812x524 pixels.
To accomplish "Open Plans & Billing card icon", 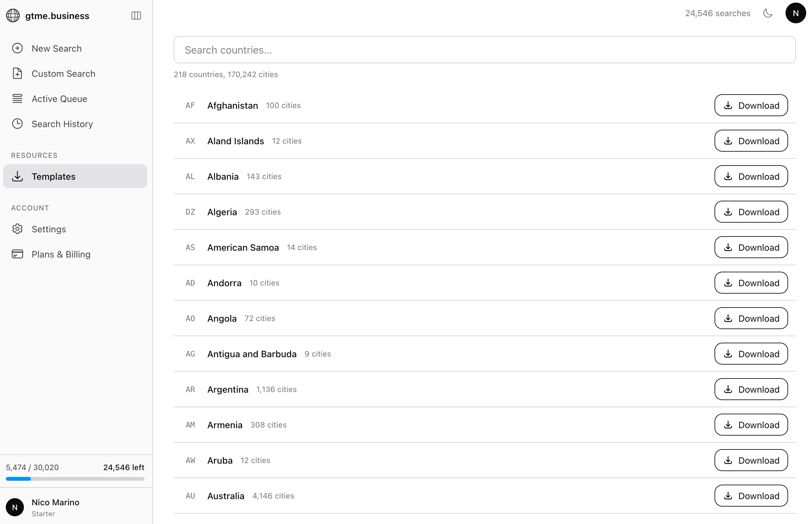I will [x=17, y=254].
